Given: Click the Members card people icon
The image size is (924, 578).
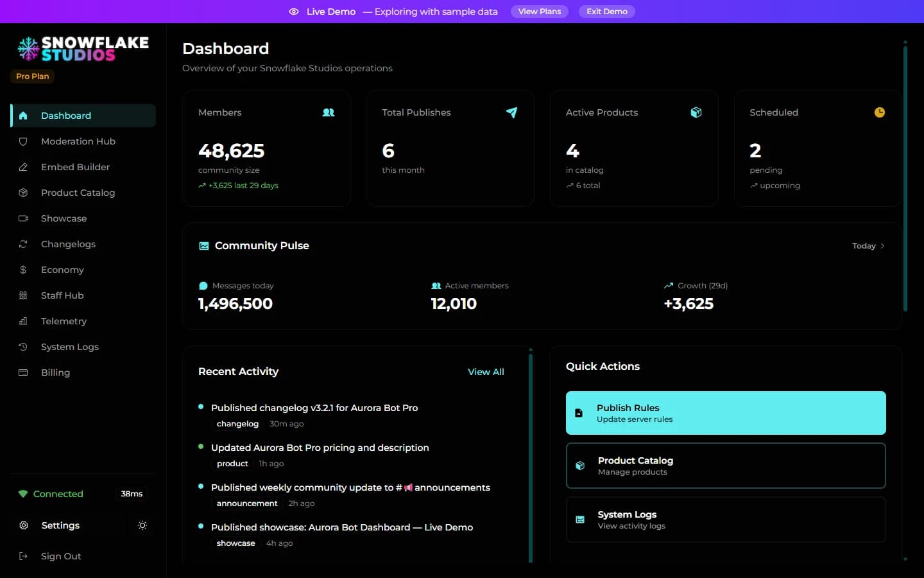Looking at the screenshot, I should (x=329, y=112).
